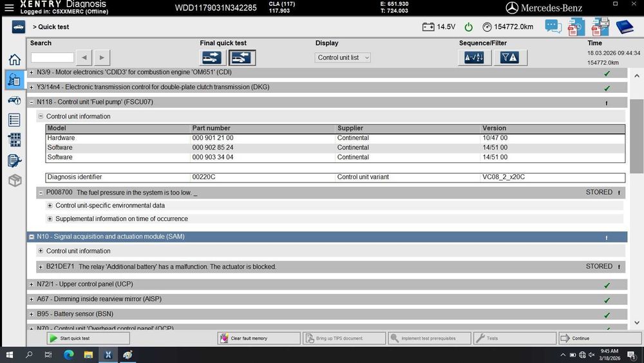Select Control unit variant VC08_2_x20C
The height and width of the screenshot is (363, 644).
click(504, 177)
